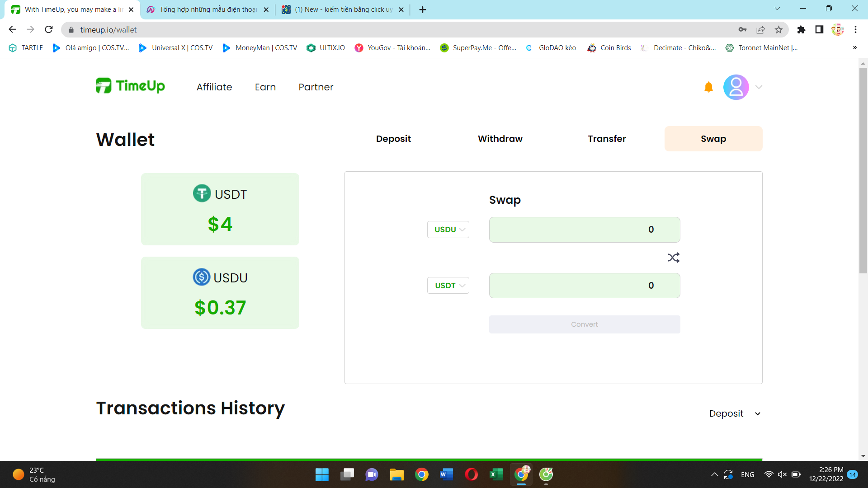This screenshot has height=488, width=868.
Task: Open the browser extensions puzzle icon
Action: pyautogui.click(x=801, y=30)
